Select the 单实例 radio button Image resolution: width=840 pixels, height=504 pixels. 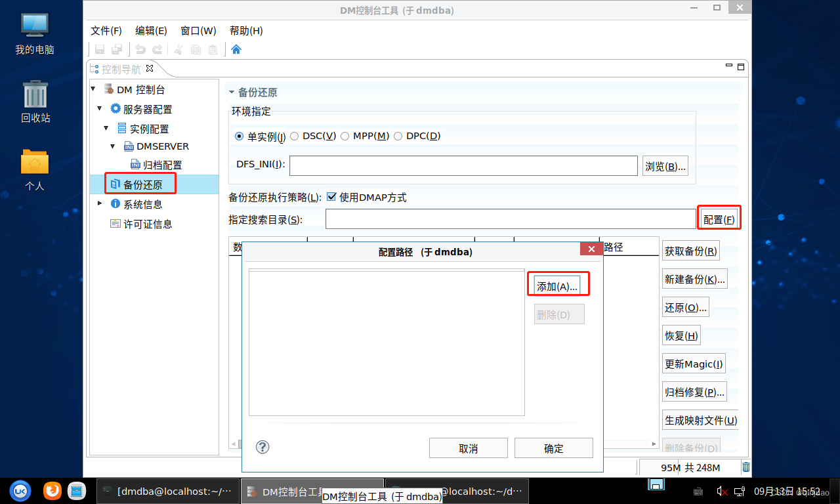pyautogui.click(x=240, y=136)
